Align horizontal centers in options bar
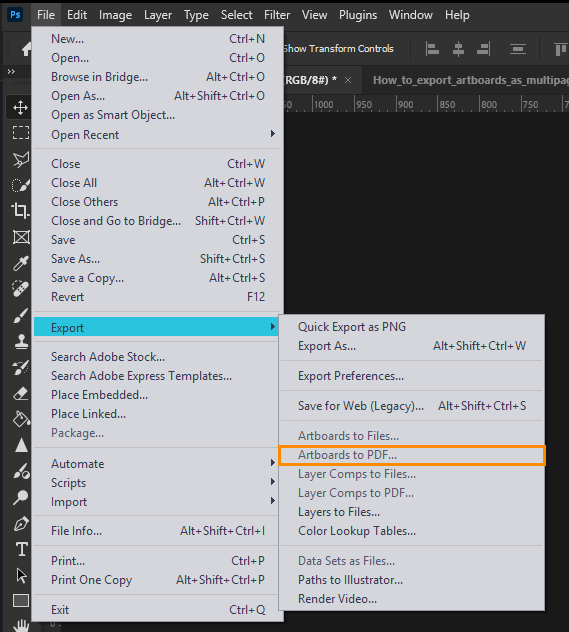 click(458, 49)
